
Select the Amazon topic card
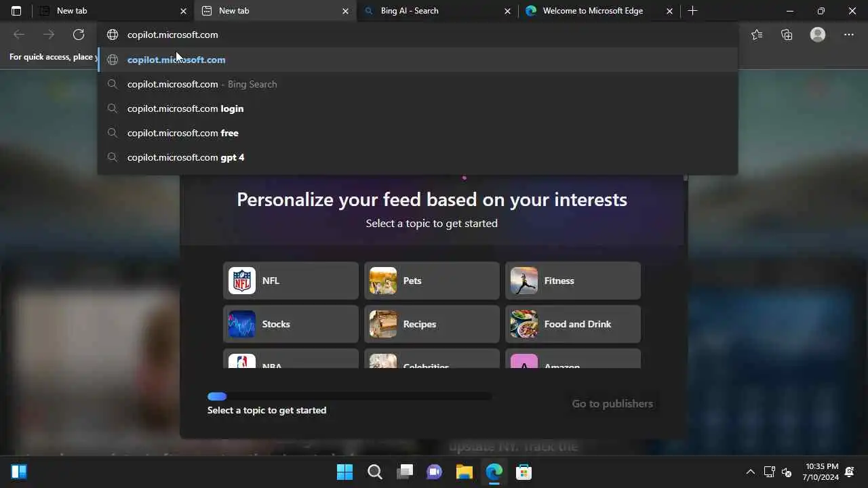pos(573,359)
